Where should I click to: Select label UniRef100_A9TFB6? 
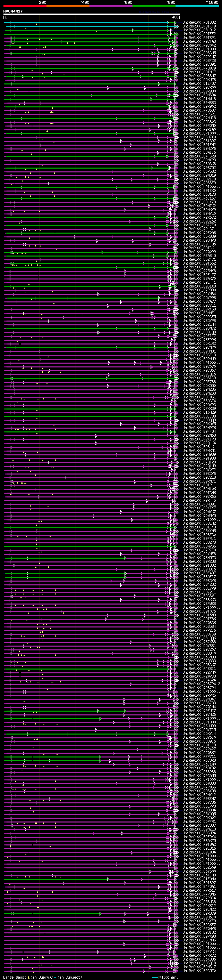point(199,619)
